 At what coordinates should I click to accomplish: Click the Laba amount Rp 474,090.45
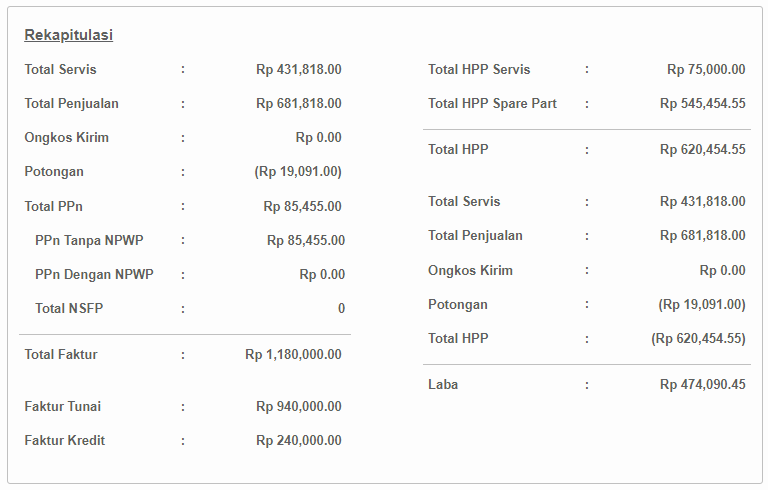click(x=703, y=384)
